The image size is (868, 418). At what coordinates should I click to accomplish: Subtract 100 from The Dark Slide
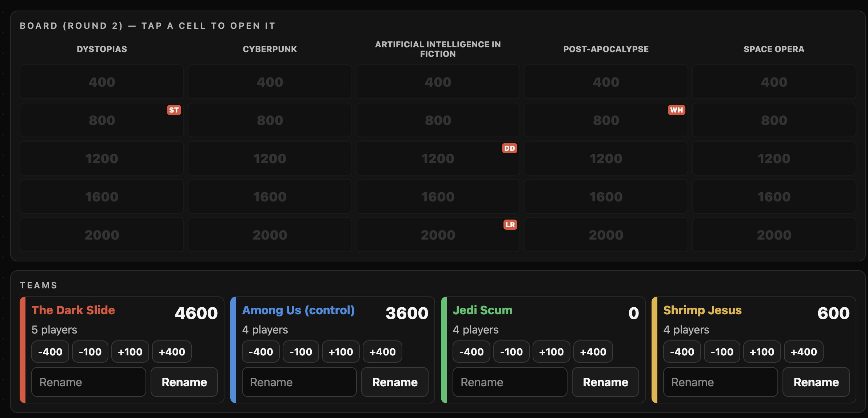coord(90,352)
